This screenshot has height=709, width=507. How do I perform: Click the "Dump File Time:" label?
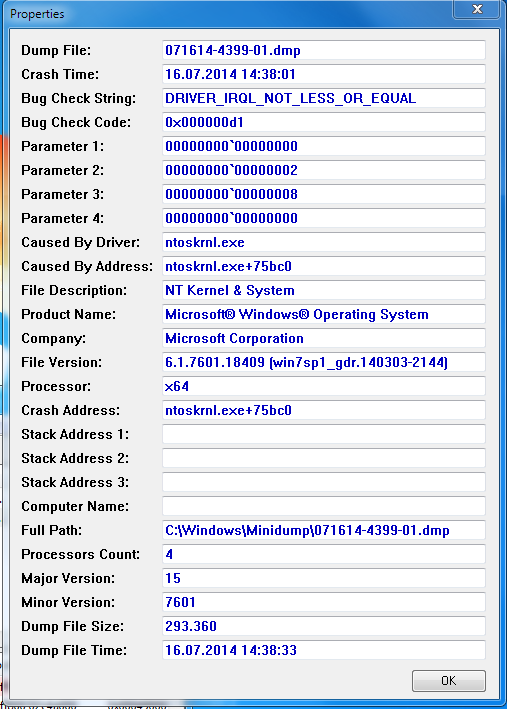[x=74, y=650]
